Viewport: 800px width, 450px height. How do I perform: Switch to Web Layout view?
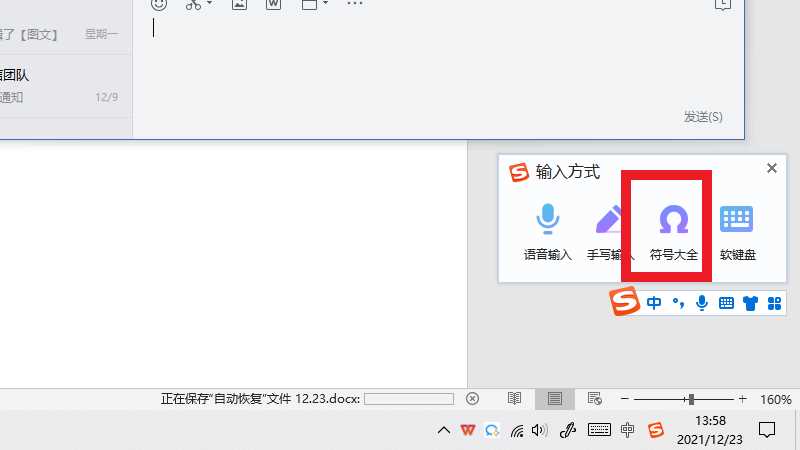(594, 398)
